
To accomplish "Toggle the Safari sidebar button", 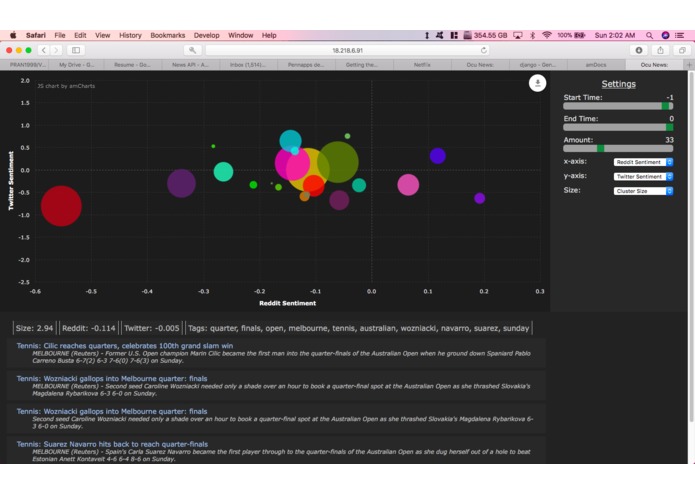I will tap(76, 50).
